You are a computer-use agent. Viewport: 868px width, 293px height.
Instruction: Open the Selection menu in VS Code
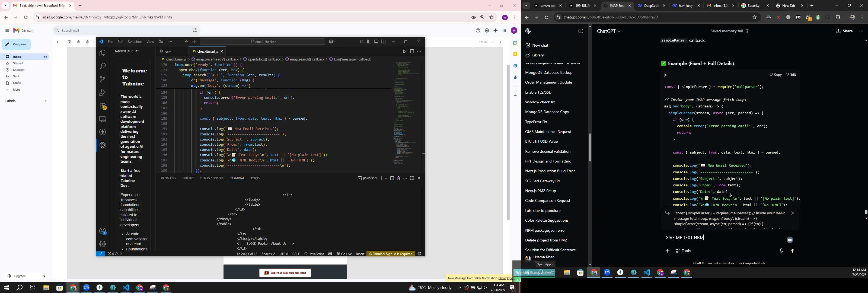tap(135, 42)
